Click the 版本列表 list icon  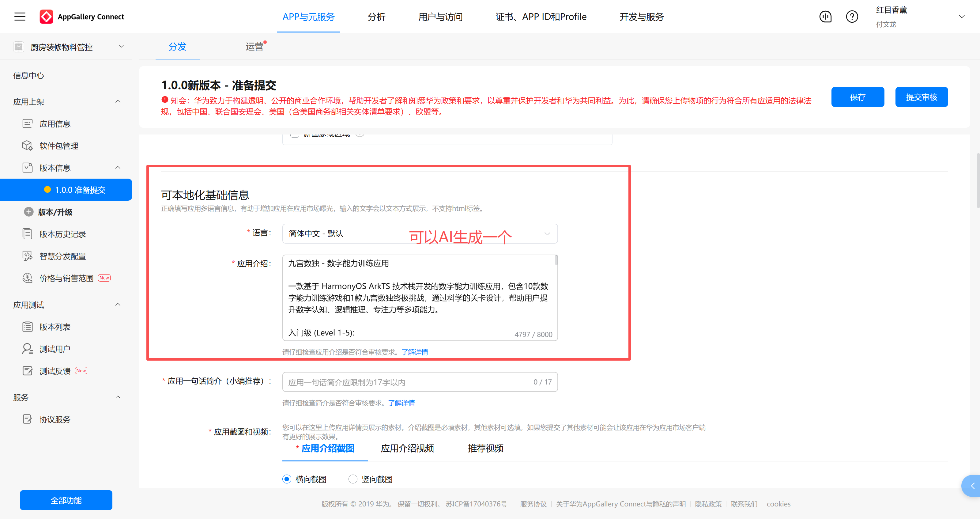click(x=27, y=327)
